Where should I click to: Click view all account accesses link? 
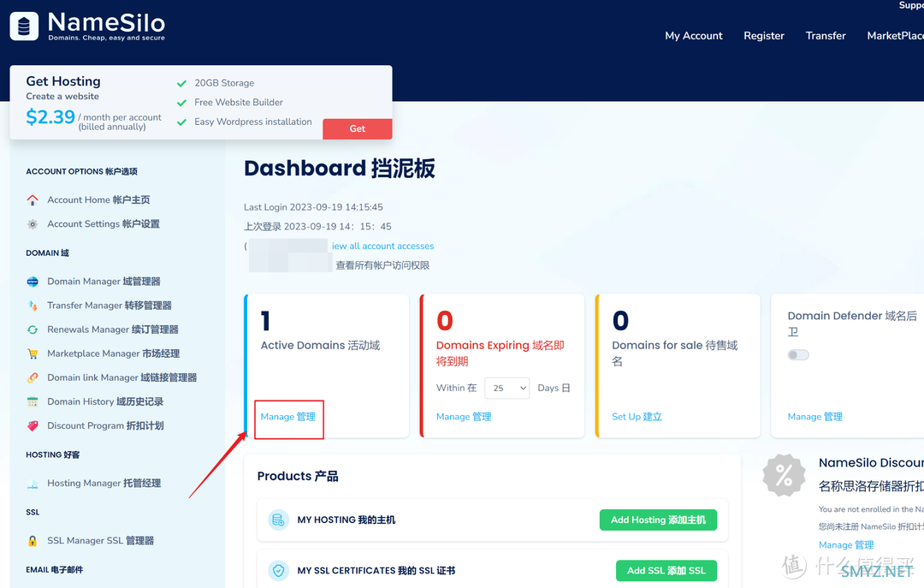pos(383,246)
